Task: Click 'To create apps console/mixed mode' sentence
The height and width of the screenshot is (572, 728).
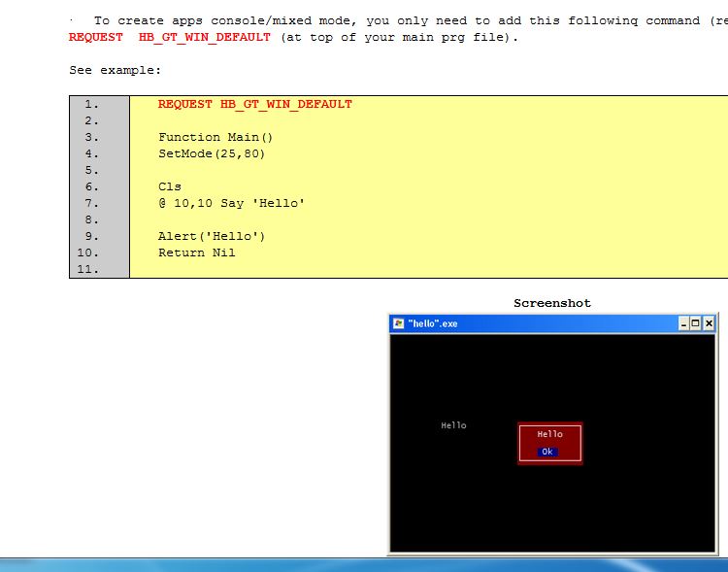Action: [411, 21]
